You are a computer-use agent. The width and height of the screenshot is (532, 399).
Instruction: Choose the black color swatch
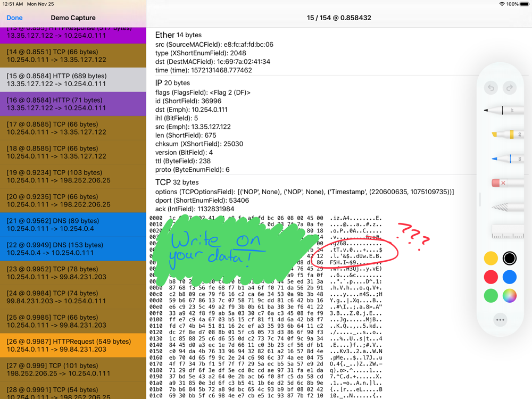pyautogui.click(x=509, y=258)
